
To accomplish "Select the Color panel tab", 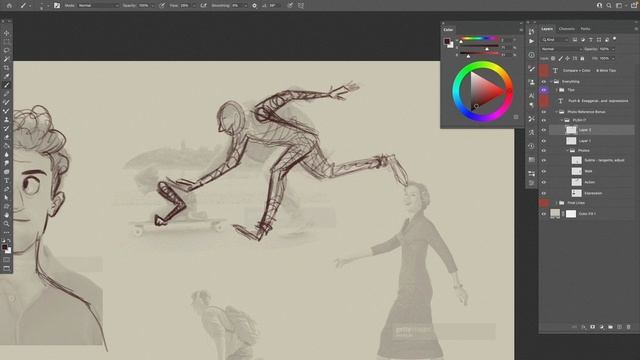I will click(x=448, y=30).
